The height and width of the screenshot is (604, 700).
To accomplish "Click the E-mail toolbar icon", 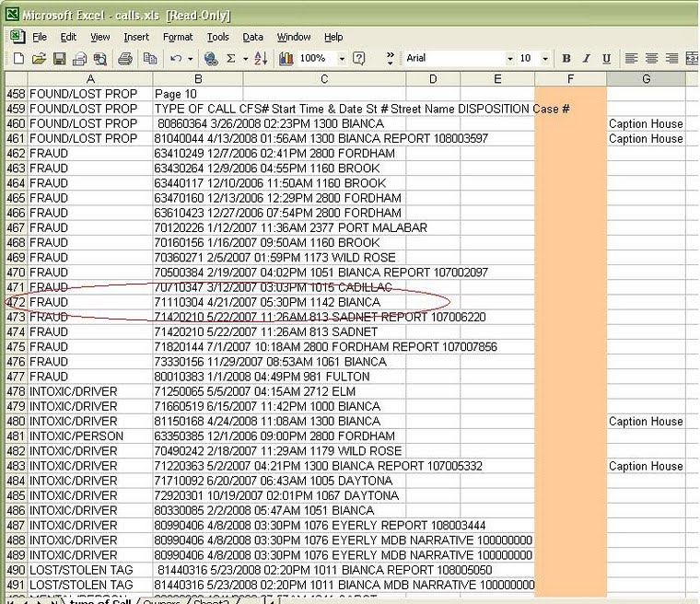I will [80, 59].
